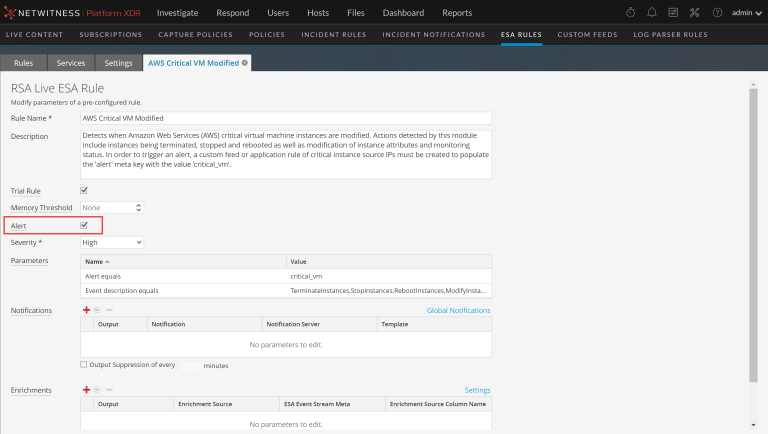Close the AWS Critical VM Modified tab
The image size is (768, 434).
[245, 62]
